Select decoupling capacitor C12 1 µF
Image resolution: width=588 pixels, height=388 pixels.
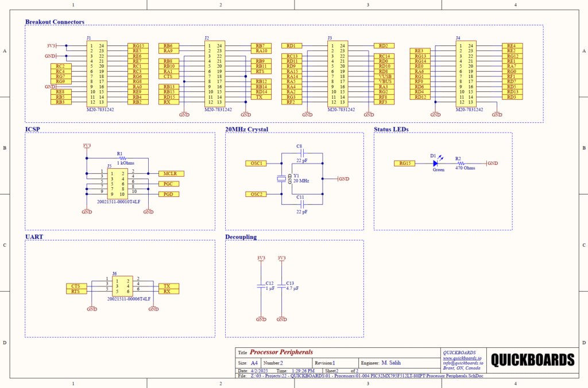click(x=261, y=286)
